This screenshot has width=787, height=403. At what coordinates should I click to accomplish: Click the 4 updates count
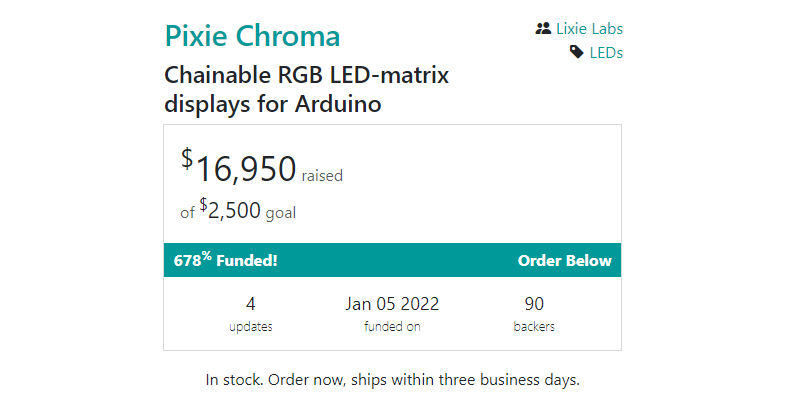250,304
